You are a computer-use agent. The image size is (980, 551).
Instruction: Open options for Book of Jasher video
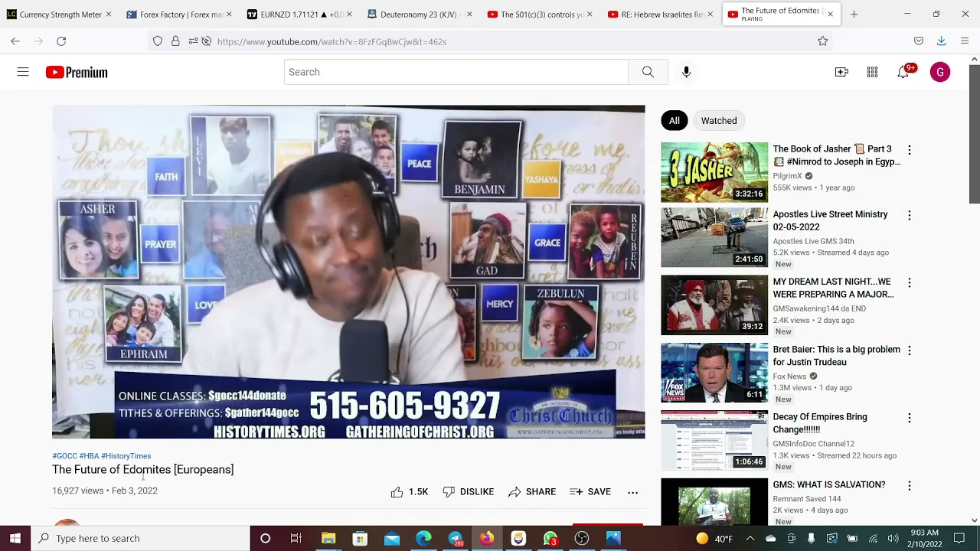(x=909, y=150)
